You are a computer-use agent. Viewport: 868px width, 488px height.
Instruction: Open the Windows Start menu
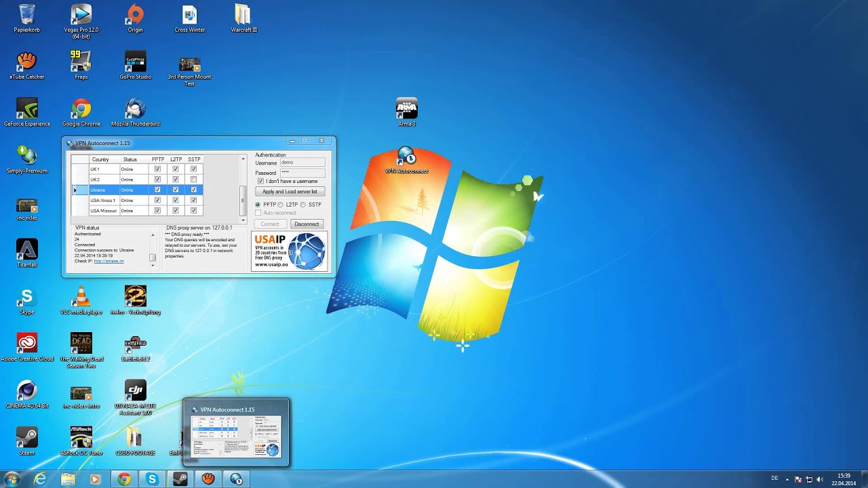pos(12,479)
